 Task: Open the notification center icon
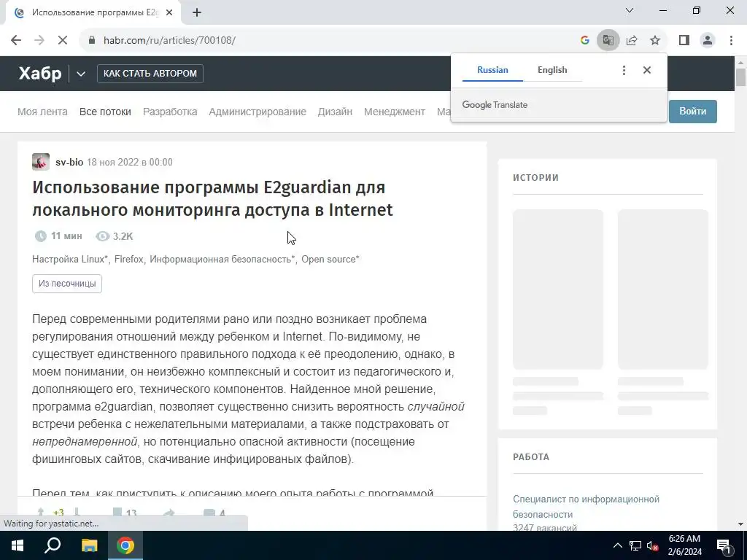click(x=723, y=545)
